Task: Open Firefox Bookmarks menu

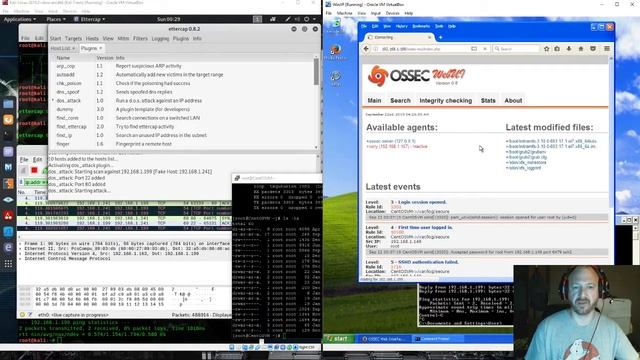Action: 421,26
